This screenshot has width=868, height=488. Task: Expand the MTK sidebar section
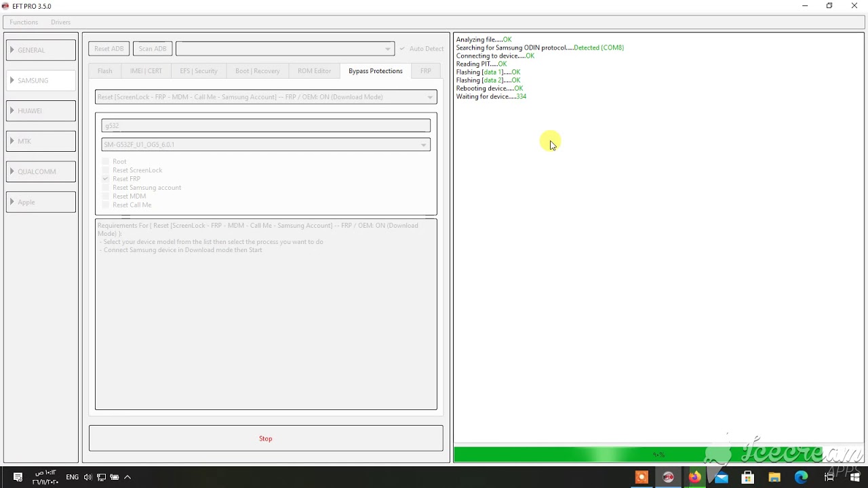coord(41,141)
